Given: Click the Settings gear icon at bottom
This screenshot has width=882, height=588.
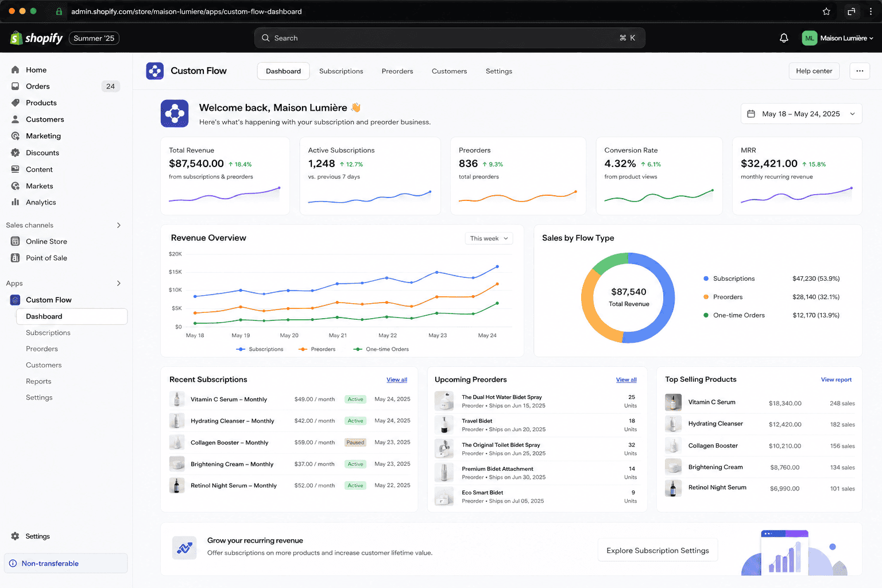Looking at the screenshot, I should click(x=16, y=536).
